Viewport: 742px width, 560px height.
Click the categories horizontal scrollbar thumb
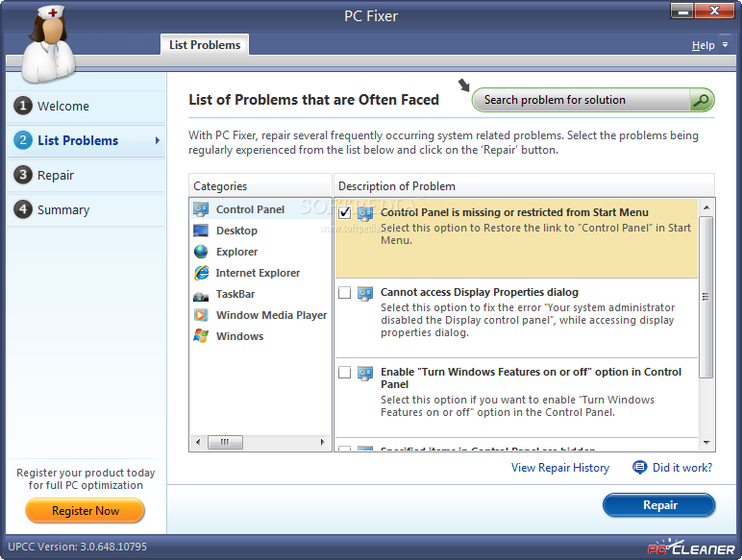coord(225,442)
